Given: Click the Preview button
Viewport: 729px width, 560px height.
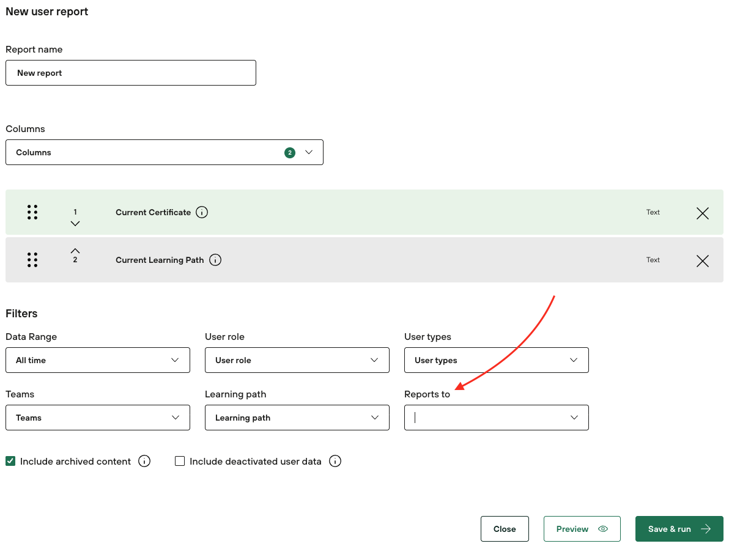Looking at the screenshot, I should coord(582,529).
